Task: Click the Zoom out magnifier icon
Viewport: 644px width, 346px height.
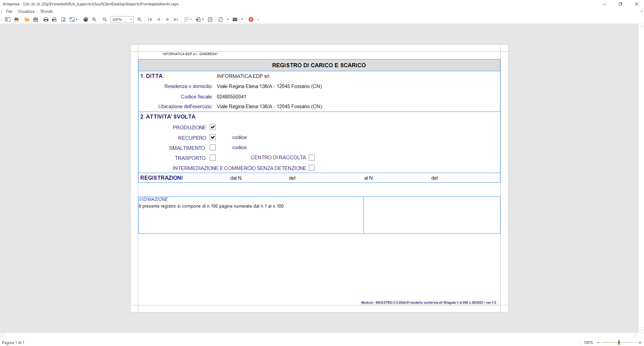Action: click(x=105, y=19)
